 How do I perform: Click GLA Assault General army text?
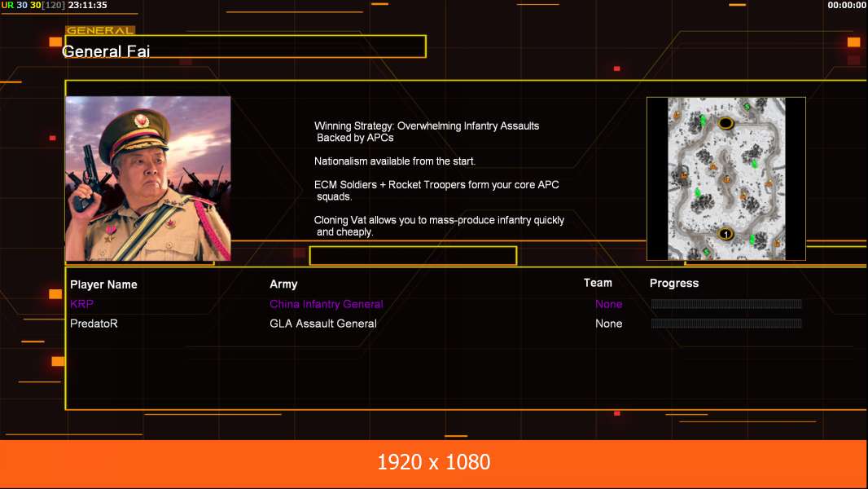click(x=322, y=324)
